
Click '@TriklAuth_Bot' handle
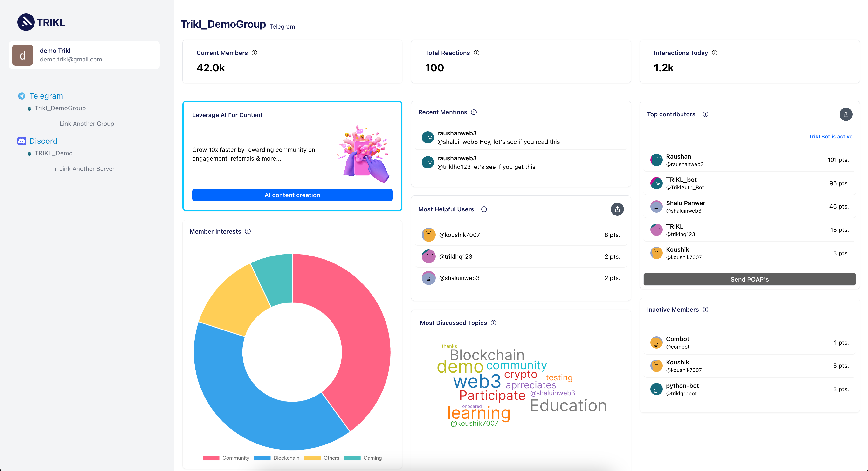coord(685,188)
